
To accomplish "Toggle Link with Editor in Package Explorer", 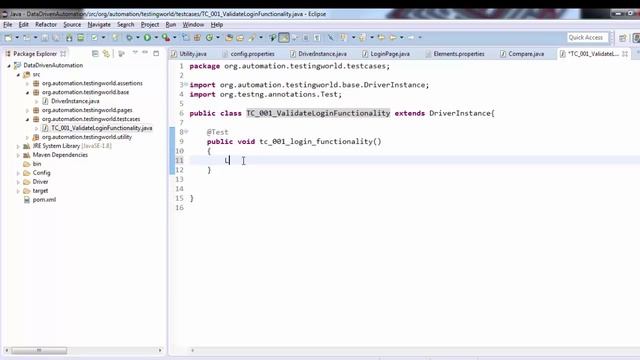I will coord(106,53).
